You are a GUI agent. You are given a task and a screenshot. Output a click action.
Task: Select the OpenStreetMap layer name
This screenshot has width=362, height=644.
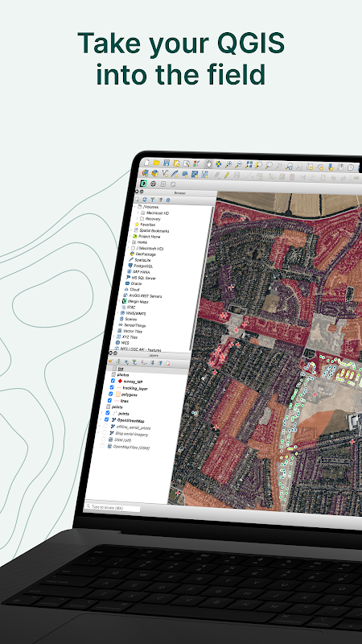click(x=131, y=420)
